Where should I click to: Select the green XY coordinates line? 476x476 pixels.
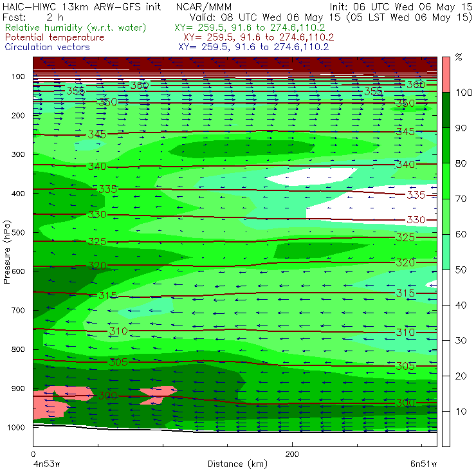tap(250, 28)
